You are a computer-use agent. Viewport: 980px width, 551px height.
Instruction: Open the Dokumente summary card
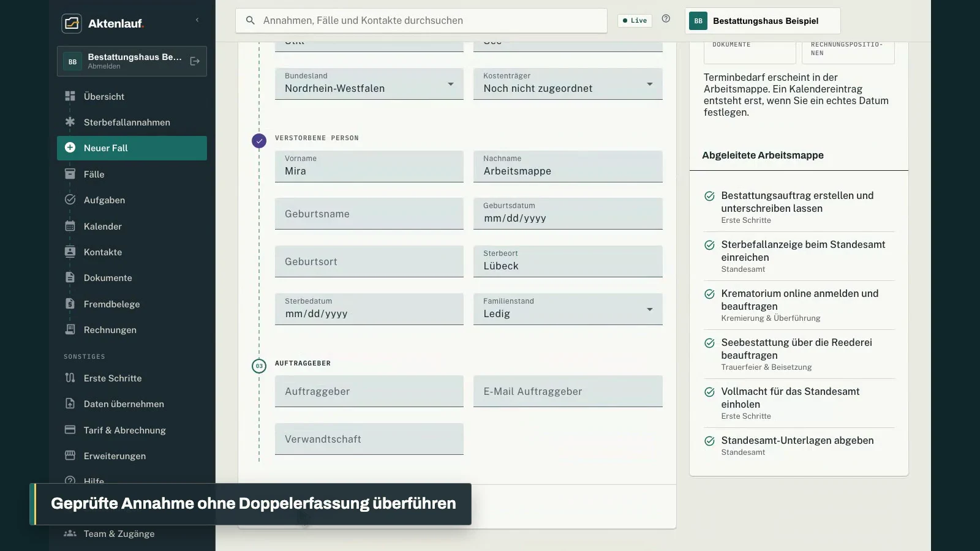point(750,52)
